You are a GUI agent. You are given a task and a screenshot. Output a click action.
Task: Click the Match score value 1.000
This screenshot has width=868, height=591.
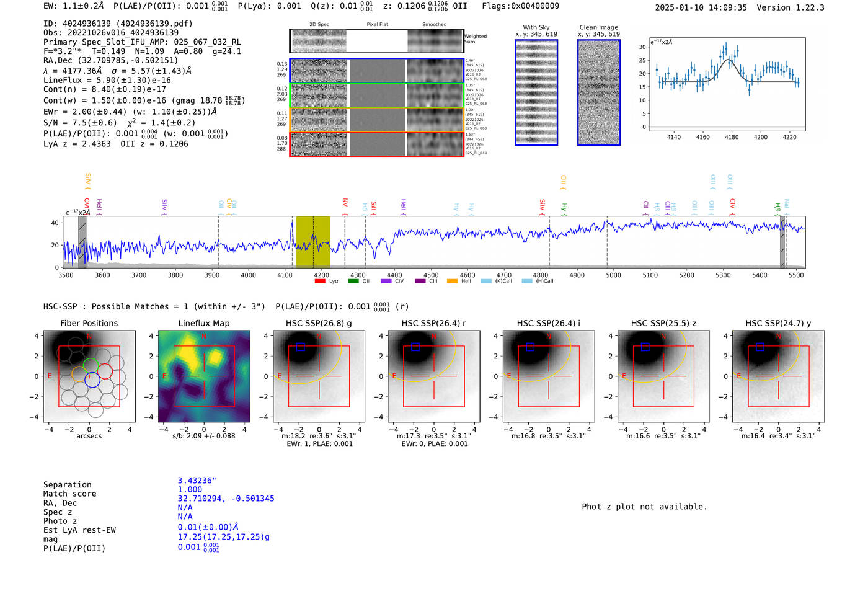(190, 489)
